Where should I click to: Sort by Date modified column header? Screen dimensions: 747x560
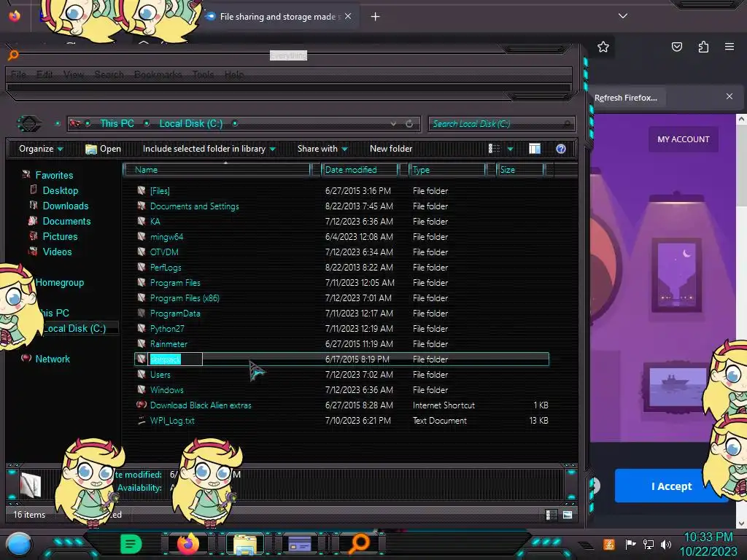coord(360,170)
